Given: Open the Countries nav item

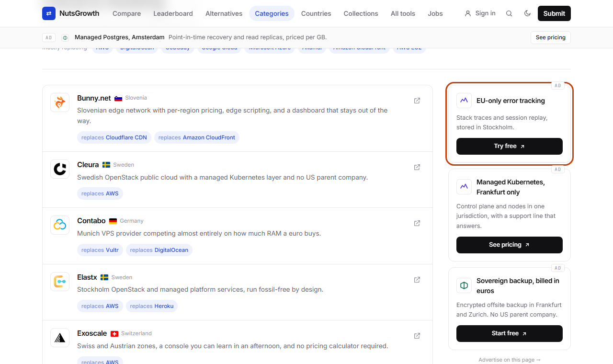Looking at the screenshot, I should click(316, 13).
